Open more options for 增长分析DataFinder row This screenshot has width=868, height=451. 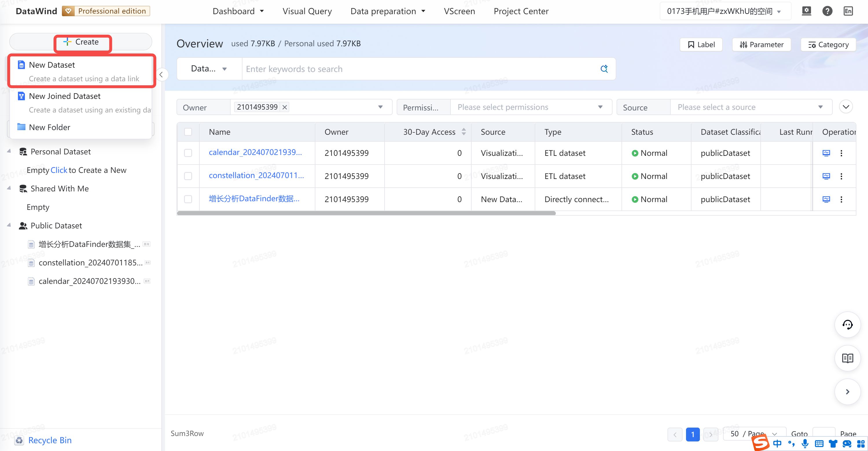coord(841,199)
